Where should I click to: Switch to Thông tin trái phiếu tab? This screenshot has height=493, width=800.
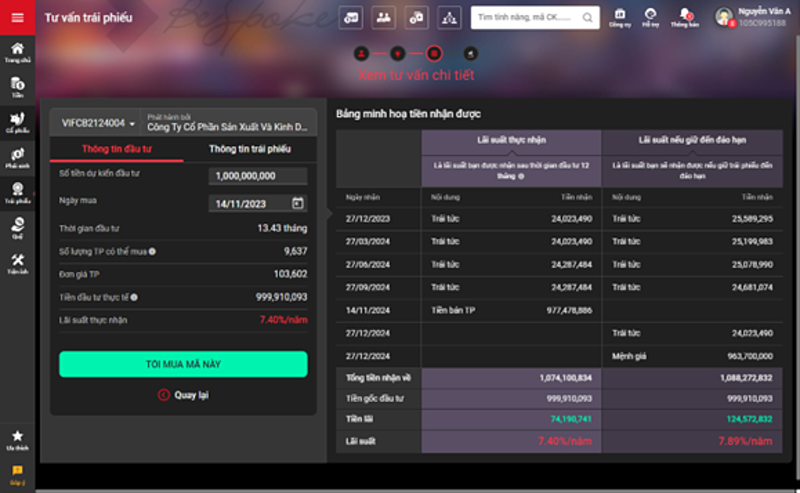coord(250,149)
